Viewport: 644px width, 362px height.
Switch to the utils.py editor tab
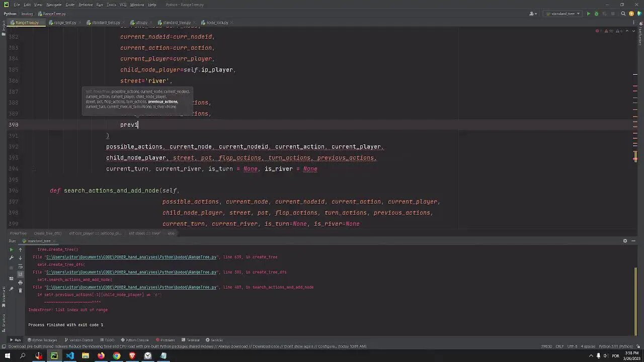pyautogui.click(x=141, y=23)
